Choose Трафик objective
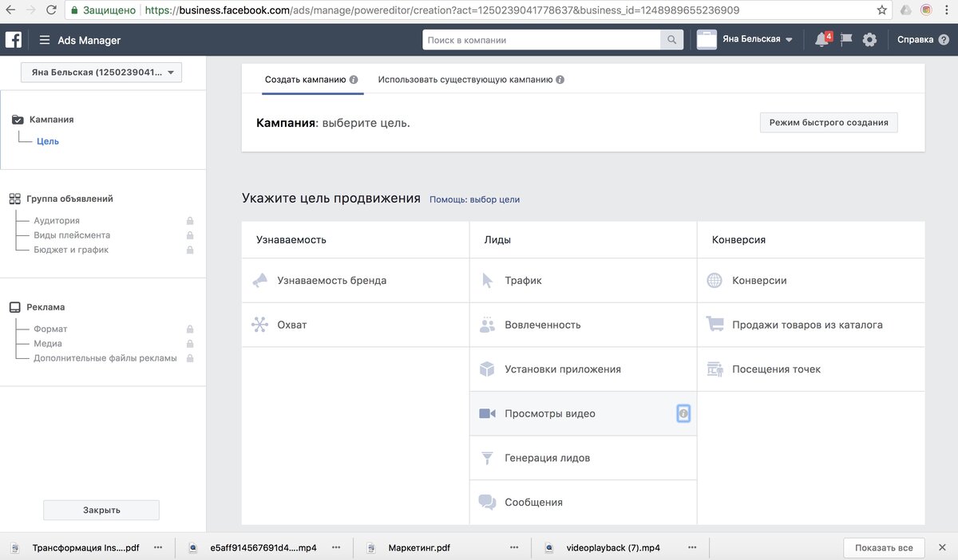958x560 pixels. [583, 281]
